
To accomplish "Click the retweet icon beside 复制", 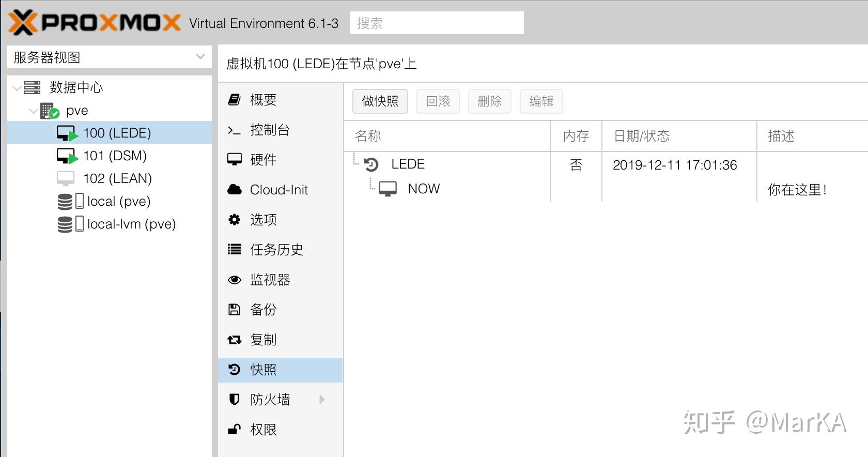I will point(235,340).
